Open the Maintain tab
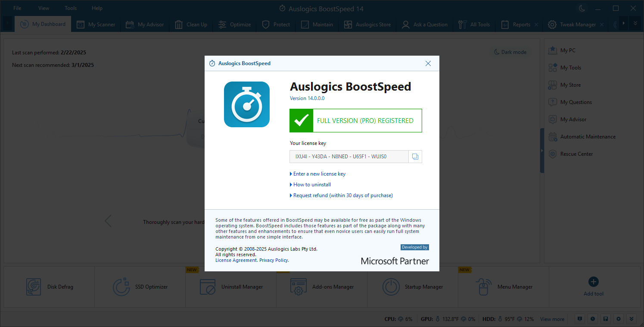Screen dimensions: 644x327 (317, 25)
